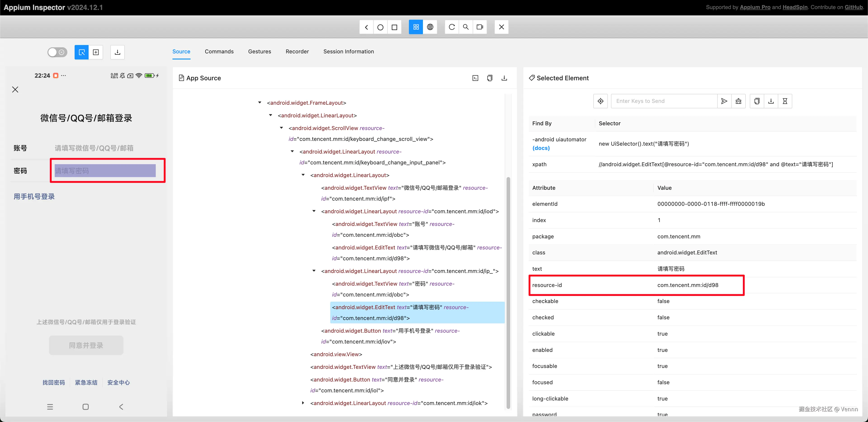
Task: Open the uiautomator docs link
Action: tap(541, 148)
